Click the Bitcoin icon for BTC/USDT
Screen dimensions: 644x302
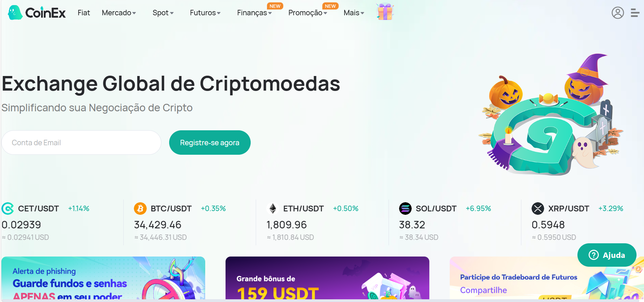[140, 208]
